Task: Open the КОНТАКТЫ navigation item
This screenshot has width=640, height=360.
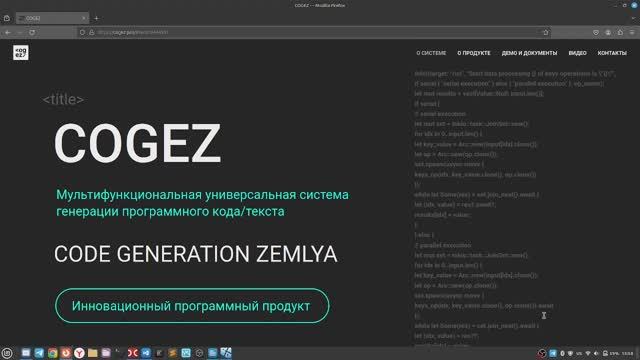Action: point(612,53)
